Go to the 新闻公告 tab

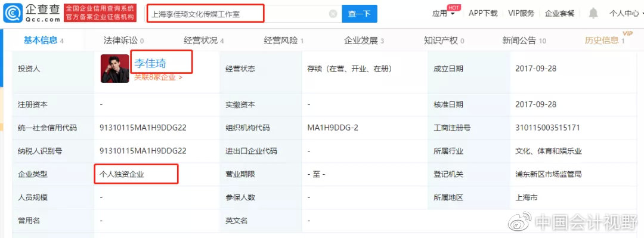pos(524,41)
